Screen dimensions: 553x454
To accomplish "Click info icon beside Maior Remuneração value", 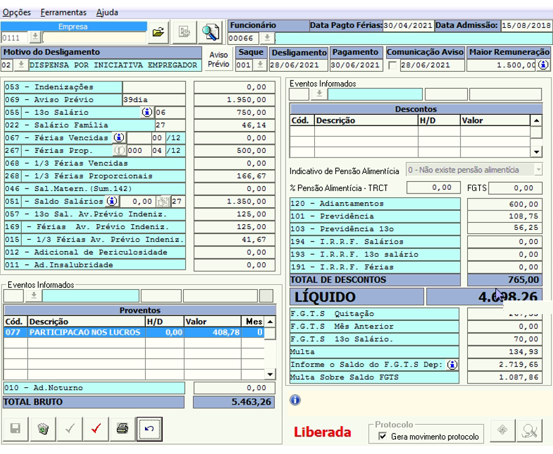I will tap(543, 65).
